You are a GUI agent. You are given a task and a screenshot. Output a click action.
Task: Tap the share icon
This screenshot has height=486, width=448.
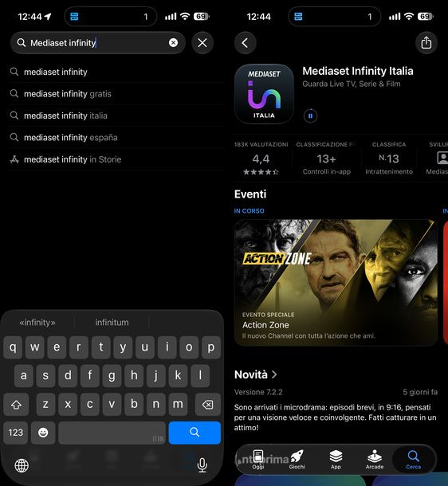tap(426, 43)
